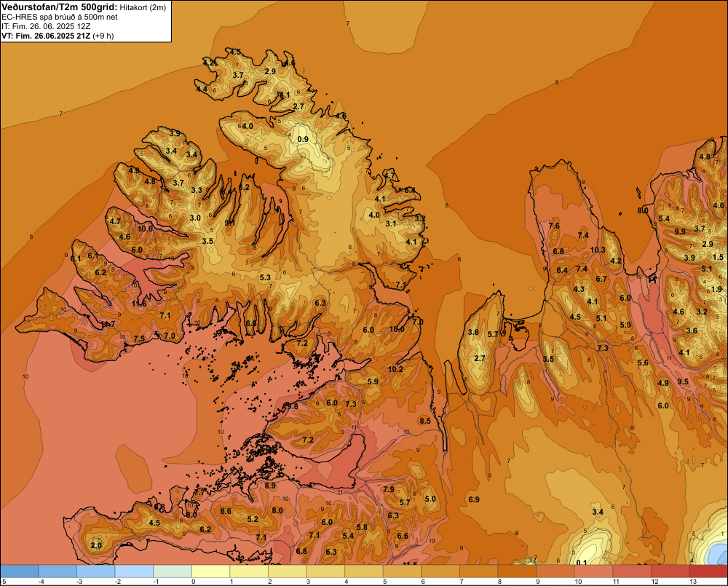Screen dimensions: 728x586
Task: Click the 7.9 temperature label
Action: pyautogui.click(x=389, y=489)
